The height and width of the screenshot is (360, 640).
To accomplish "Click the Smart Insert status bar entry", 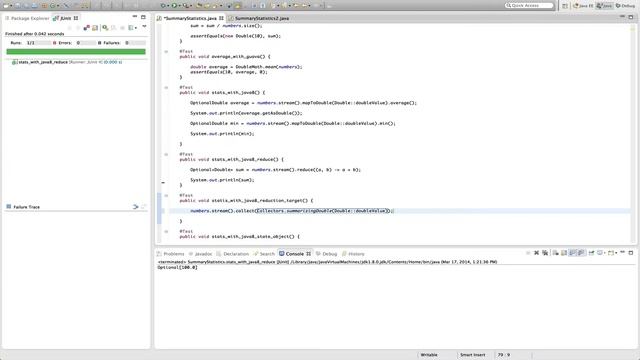I will pyautogui.click(x=473, y=355).
